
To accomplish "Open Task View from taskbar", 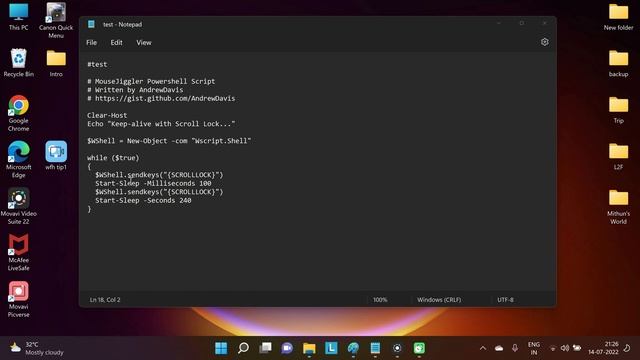I will [265, 348].
